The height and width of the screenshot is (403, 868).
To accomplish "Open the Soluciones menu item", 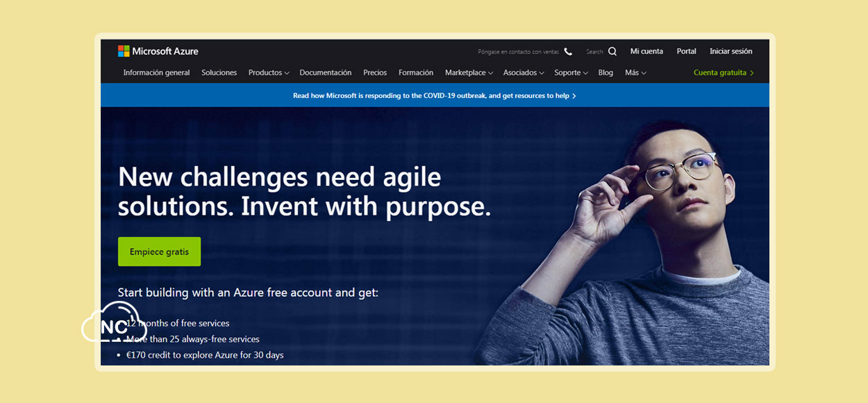I will tap(219, 72).
